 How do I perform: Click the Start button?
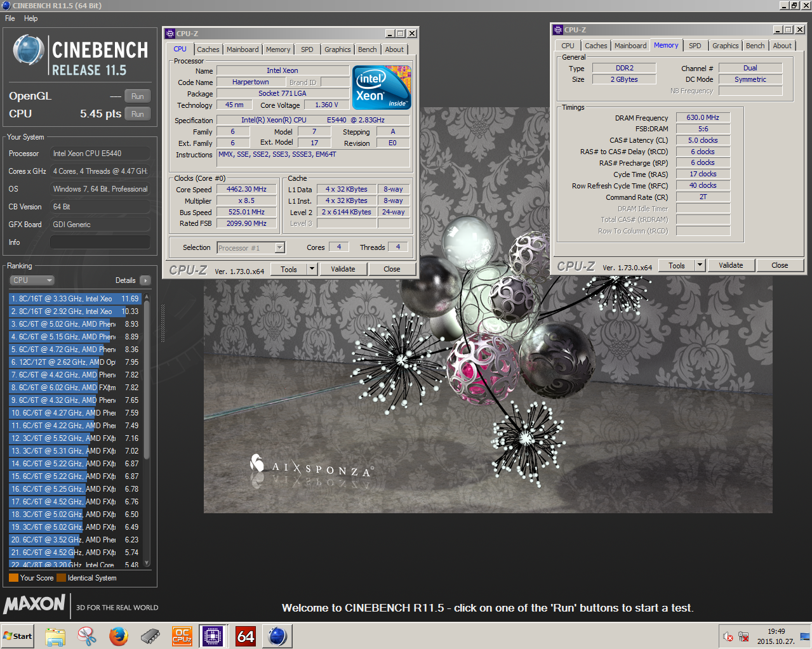tap(17, 636)
